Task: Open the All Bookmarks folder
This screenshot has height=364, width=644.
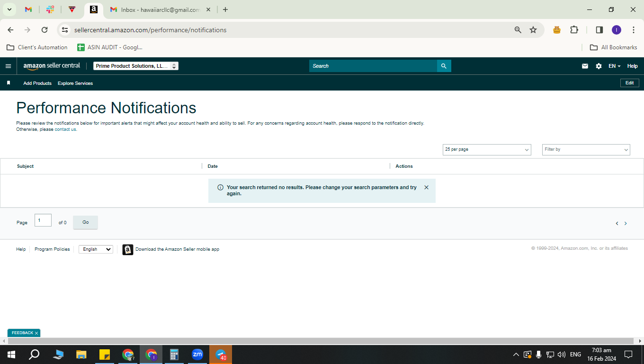Action: (614, 47)
